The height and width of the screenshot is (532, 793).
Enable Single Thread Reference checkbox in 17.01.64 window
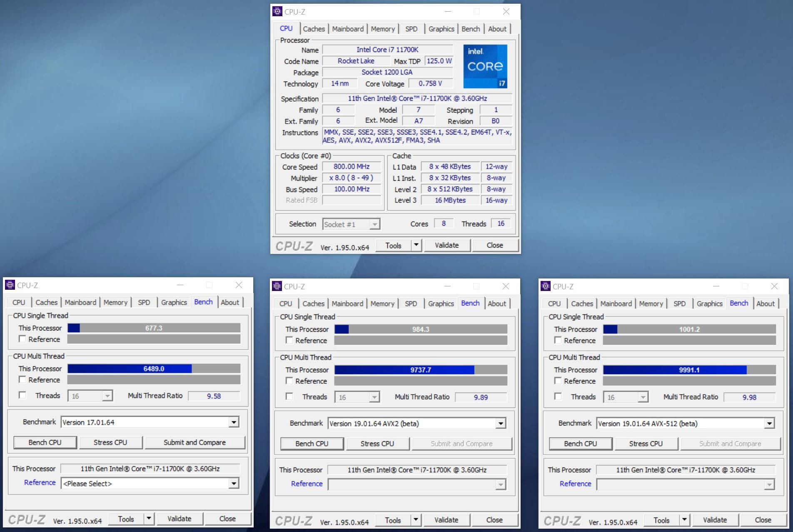click(x=22, y=339)
